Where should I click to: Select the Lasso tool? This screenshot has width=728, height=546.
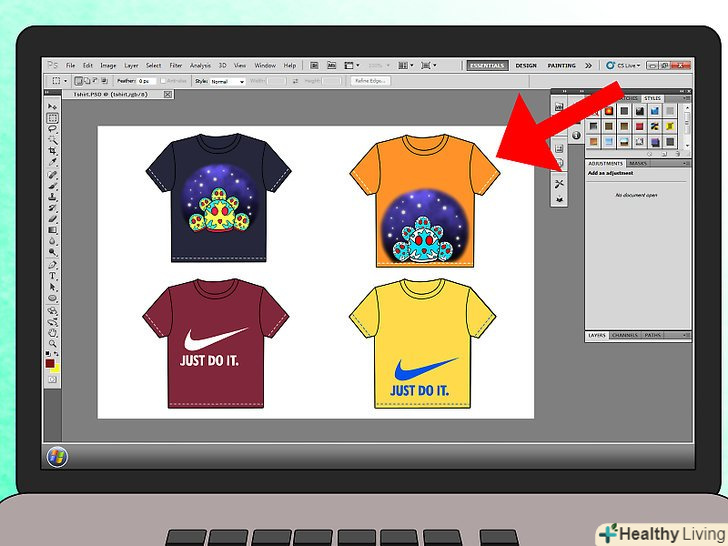(x=53, y=129)
